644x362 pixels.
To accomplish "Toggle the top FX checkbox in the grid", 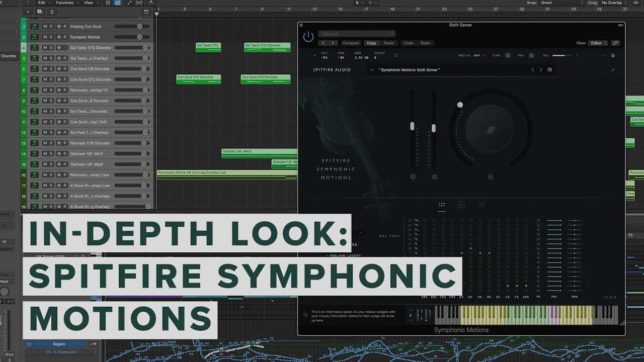I will pos(538,221).
